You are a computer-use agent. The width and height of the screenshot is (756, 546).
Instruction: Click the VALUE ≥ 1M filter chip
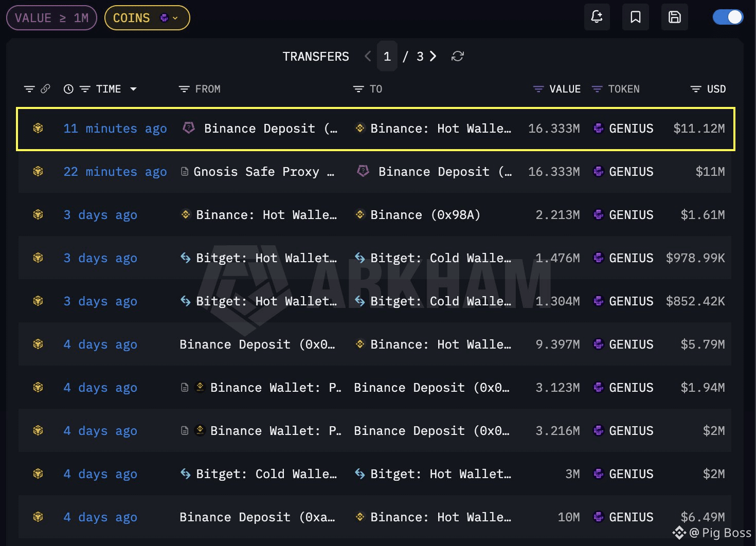[51, 18]
